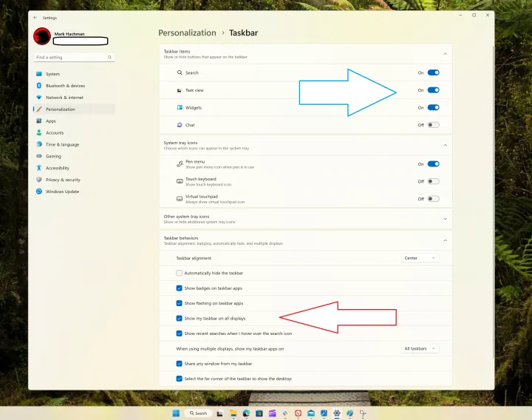Click the Windows Start button on taskbar
The width and height of the screenshot is (532, 420).
tap(176, 413)
